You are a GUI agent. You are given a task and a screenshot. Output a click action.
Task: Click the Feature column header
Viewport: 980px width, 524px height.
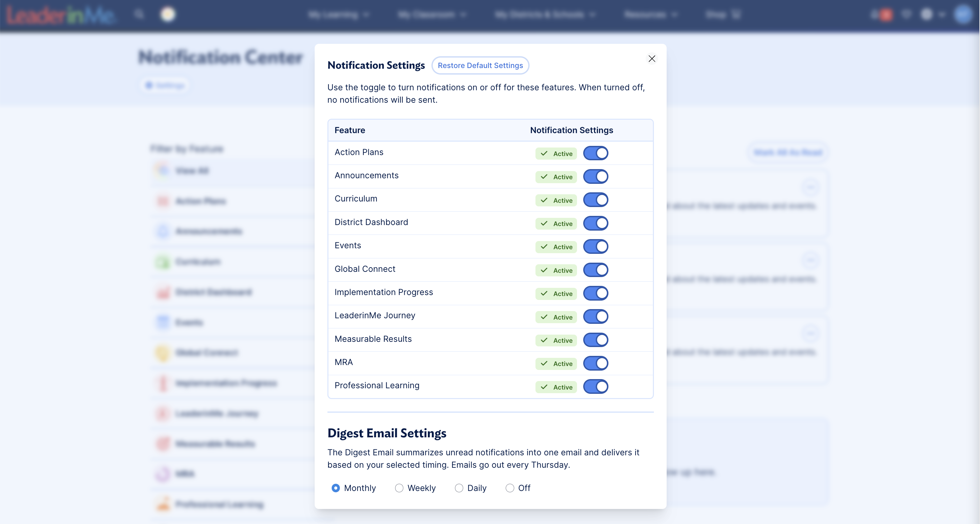[350, 130]
